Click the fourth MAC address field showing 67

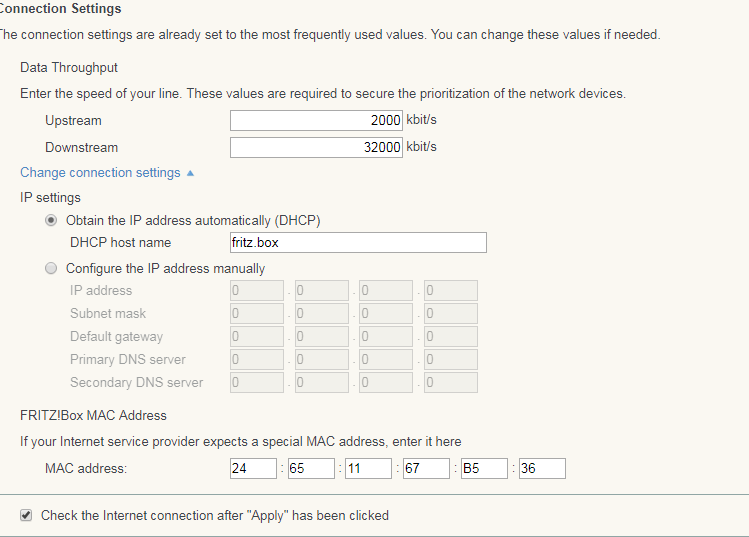coord(426,468)
